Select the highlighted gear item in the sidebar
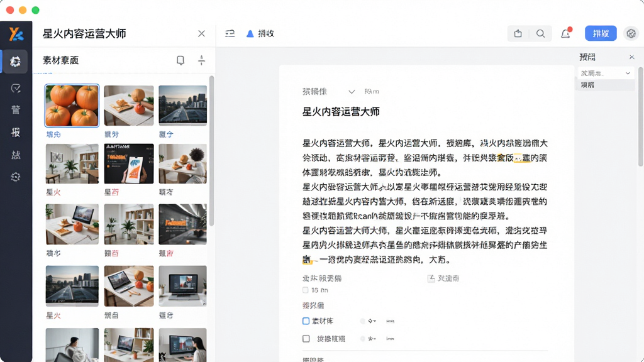644x362 pixels. coord(16,62)
